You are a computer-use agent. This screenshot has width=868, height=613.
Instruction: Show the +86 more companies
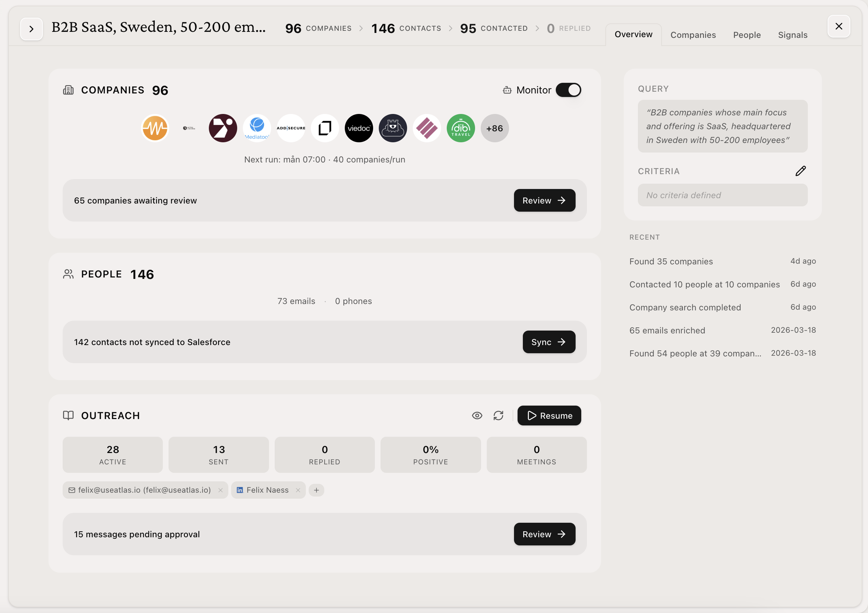(495, 128)
